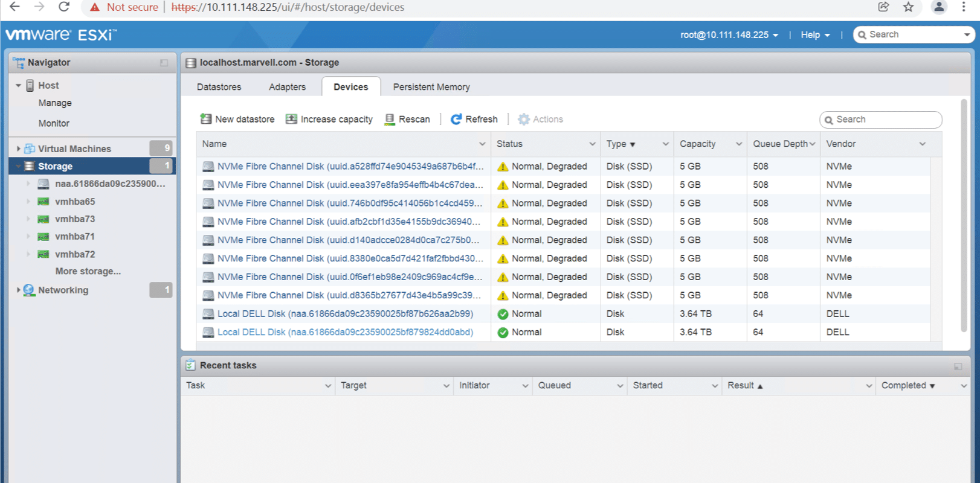
Task: Open the top Search box dropdown arrow
Action: click(967, 35)
